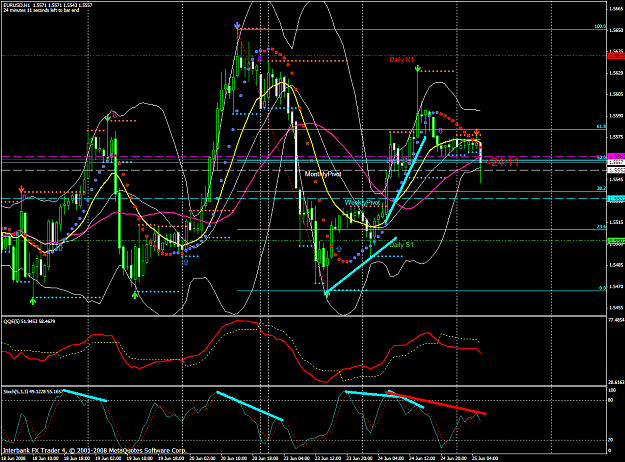The image size is (625, 462).
Task: Click the 1.5485 value on the price scale
Action: pos(617,265)
